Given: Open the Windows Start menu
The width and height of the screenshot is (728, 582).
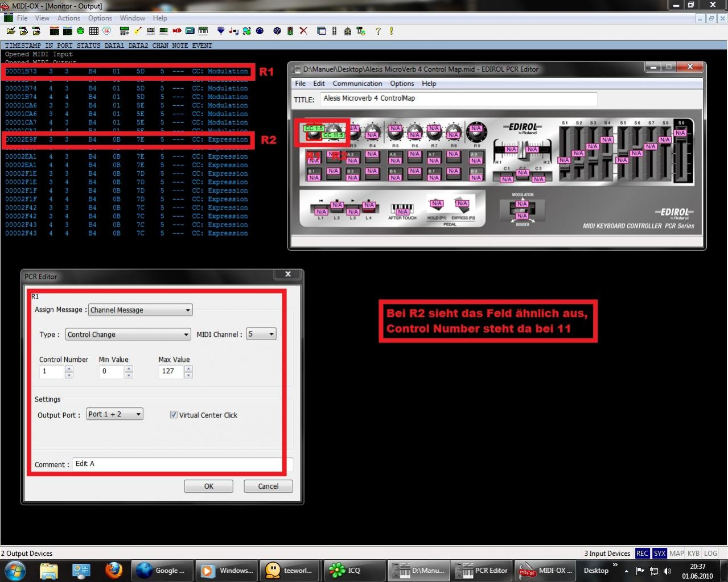Looking at the screenshot, I should pyautogui.click(x=15, y=570).
